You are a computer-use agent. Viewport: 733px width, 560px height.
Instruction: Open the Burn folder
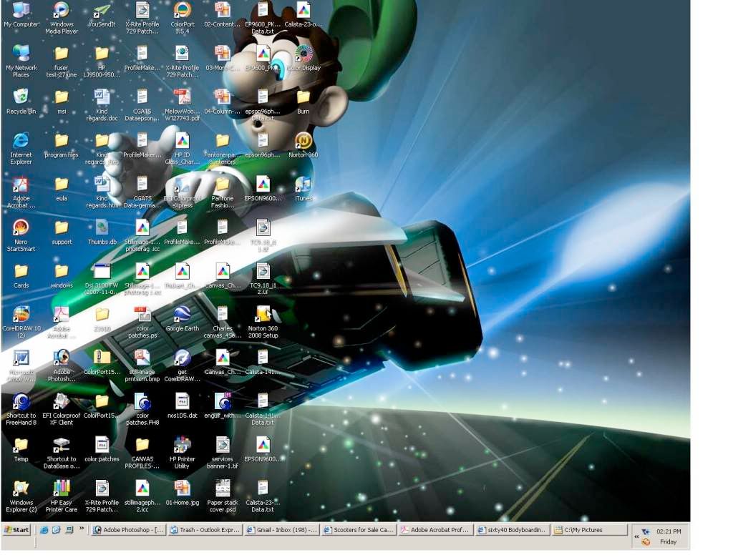point(303,102)
